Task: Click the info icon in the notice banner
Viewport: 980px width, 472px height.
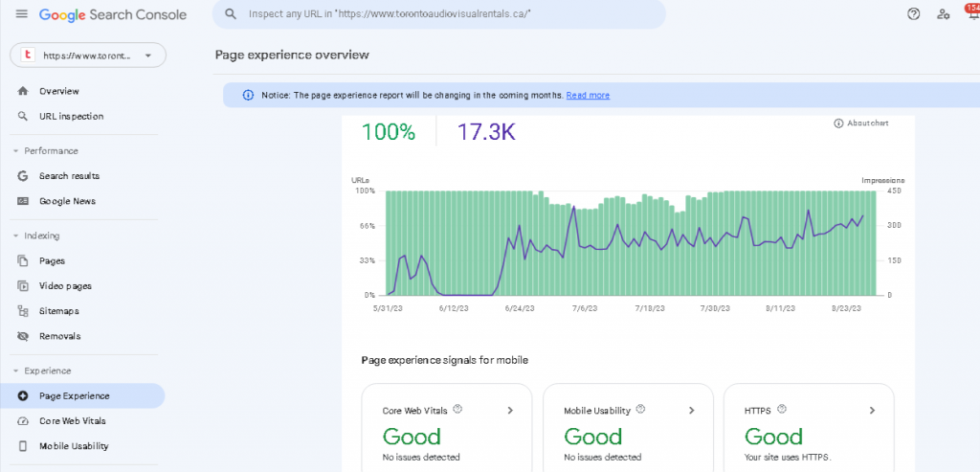Action: [248, 95]
